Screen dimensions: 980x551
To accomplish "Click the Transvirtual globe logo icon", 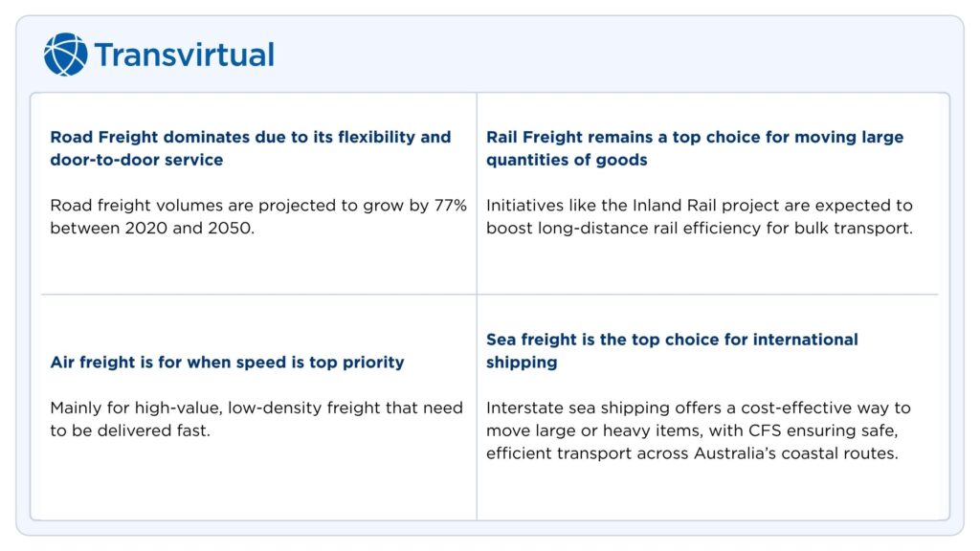I will pyautogui.click(x=65, y=55).
